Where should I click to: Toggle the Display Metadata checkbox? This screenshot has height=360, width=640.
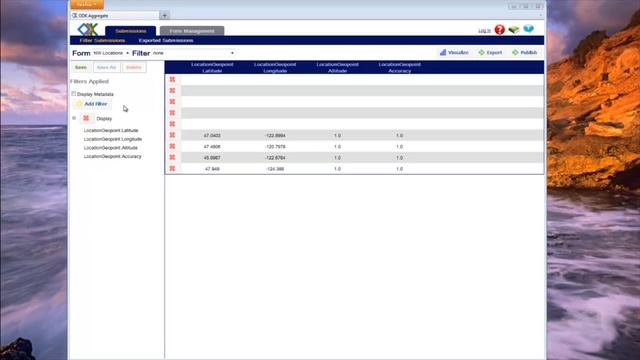(74, 94)
